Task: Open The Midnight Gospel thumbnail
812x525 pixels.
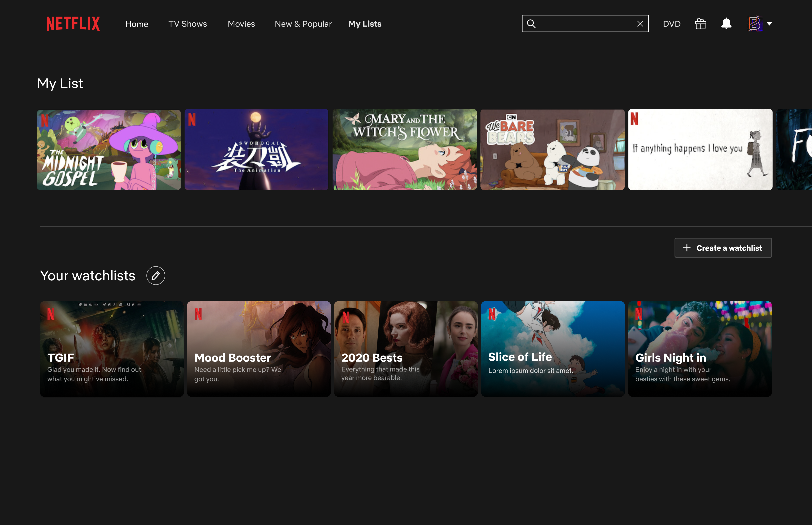Action: pyautogui.click(x=109, y=150)
